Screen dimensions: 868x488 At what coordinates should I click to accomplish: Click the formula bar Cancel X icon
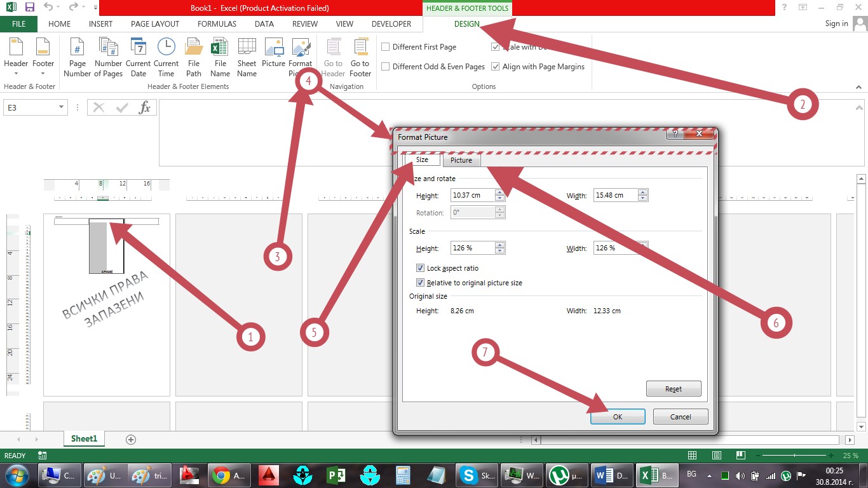[98, 107]
